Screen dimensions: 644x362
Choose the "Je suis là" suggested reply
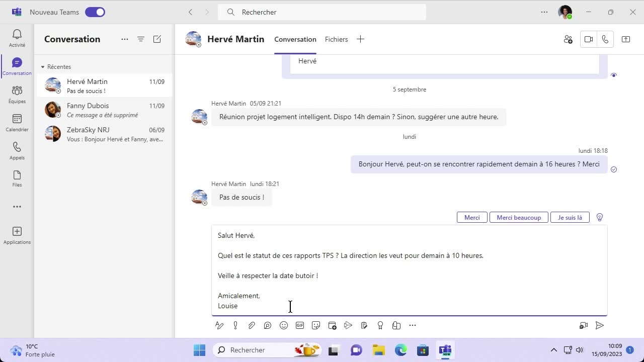pos(570,218)
